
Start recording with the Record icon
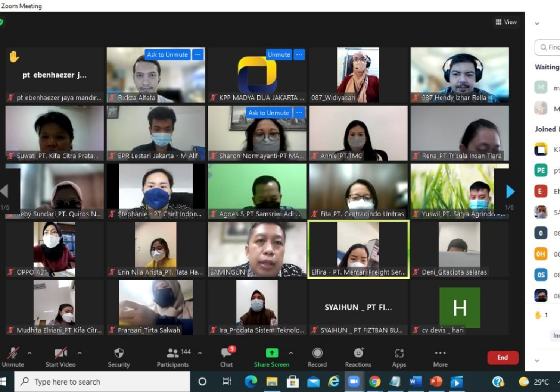click(317, 353)
